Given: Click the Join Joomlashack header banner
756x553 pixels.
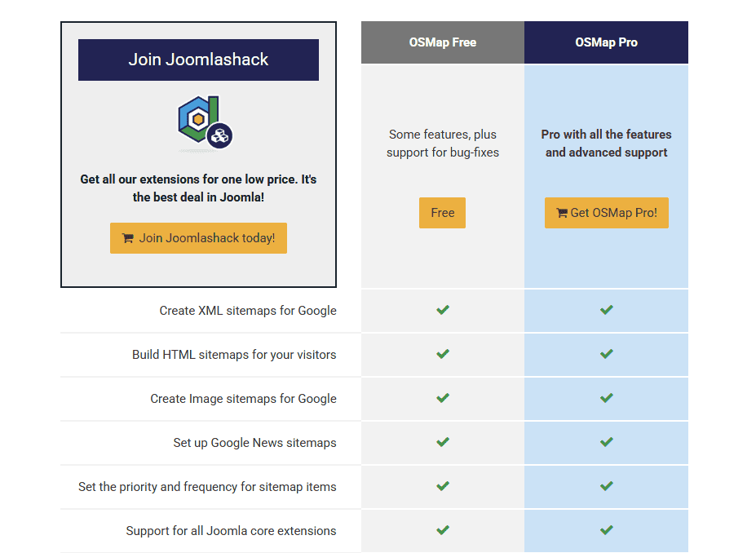Looking at the screenshot, I should coord(197,60).
